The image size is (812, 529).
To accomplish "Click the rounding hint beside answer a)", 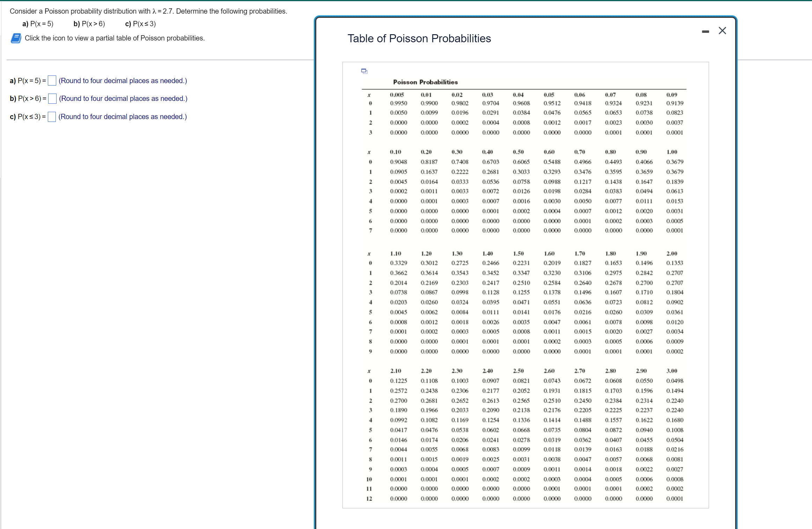I will point(123,81).
